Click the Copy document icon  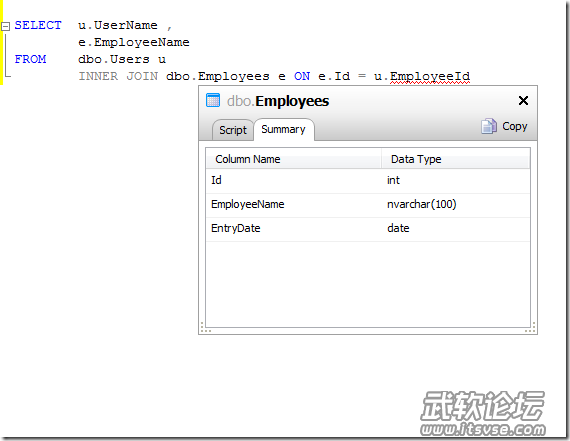[x=489, y=126]
